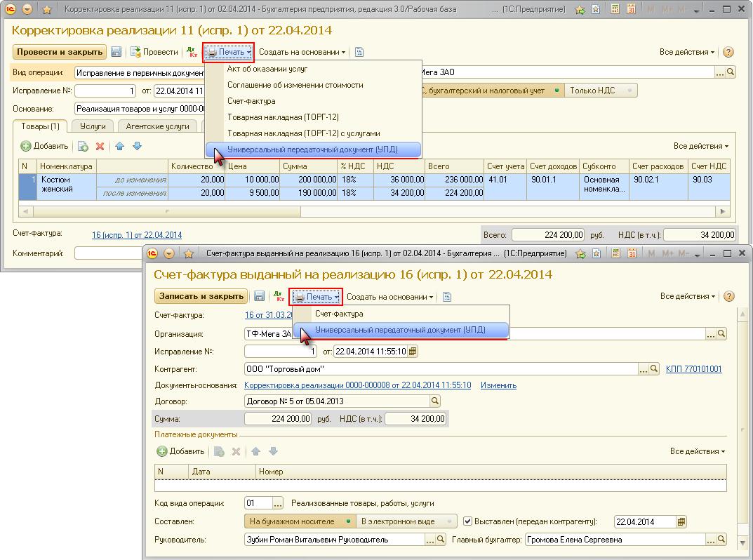Toggle Выставлен (передан контрагенту) checkbox
This screenshot has height=560, width=753.
(x=467, y=521)
